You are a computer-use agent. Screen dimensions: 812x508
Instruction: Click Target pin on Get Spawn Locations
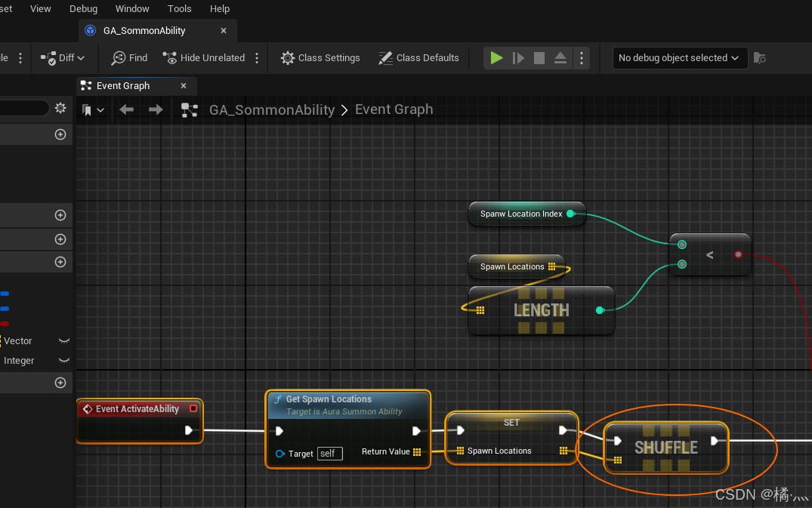(x=280, y=454)
